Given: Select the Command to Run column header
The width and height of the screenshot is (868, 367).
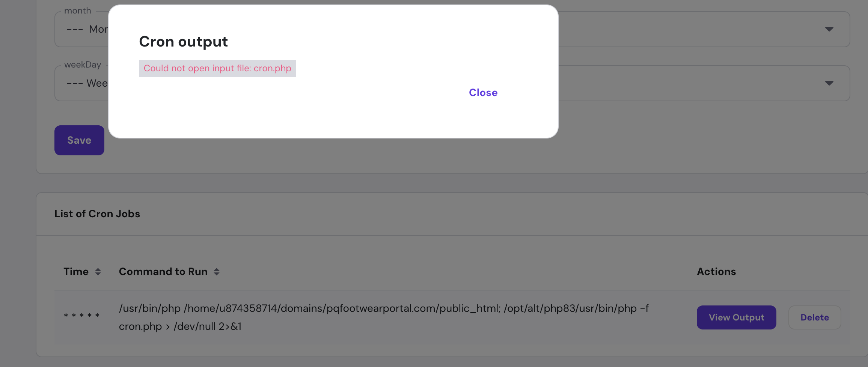Looking at the screenshot, I should (163, 272).
